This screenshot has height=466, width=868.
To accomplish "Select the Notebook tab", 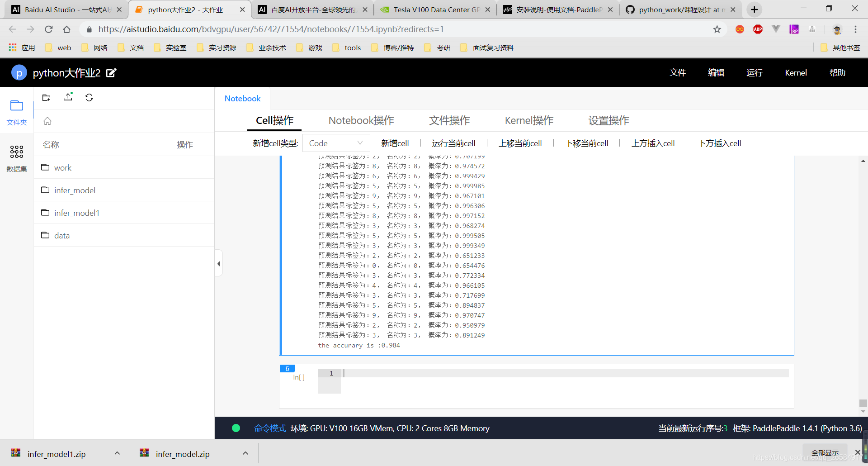I will click(x=242, y=98).
